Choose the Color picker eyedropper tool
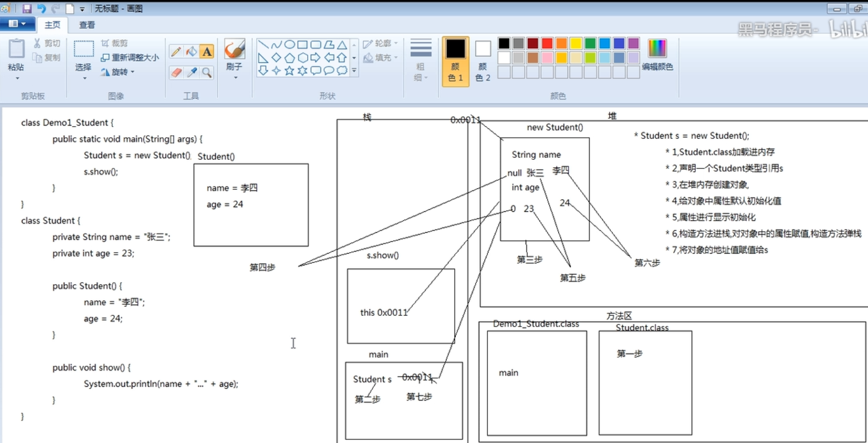The image size is (868, 443). pyautogui.click(x=191, y=72)
